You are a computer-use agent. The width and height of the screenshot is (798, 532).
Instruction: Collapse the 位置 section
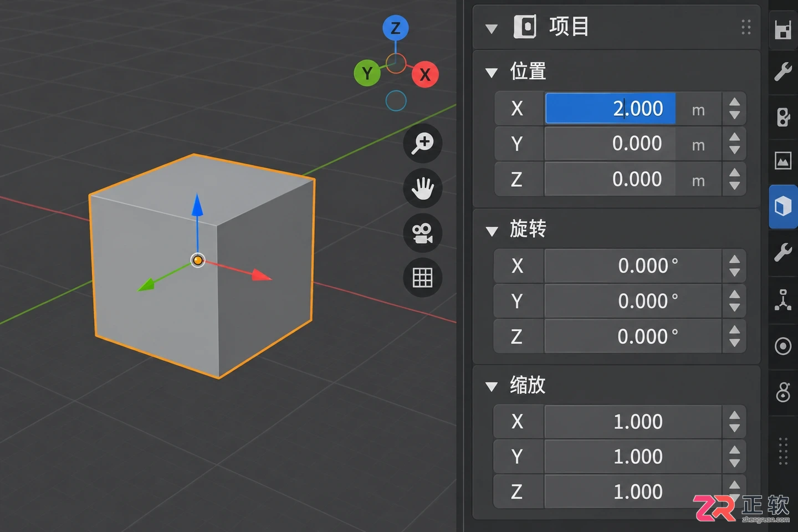(492, 73)
